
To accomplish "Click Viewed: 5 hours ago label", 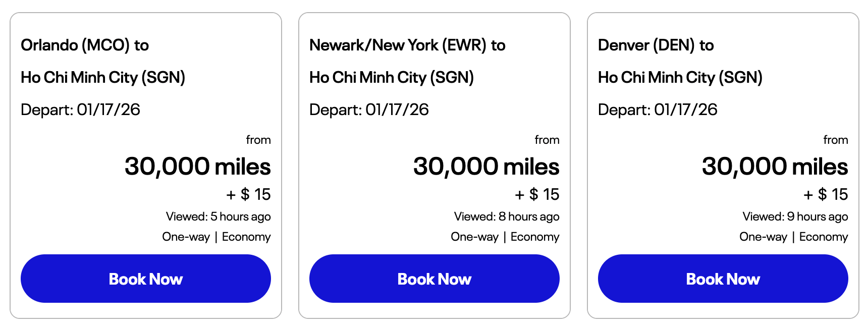I will 218,216.
